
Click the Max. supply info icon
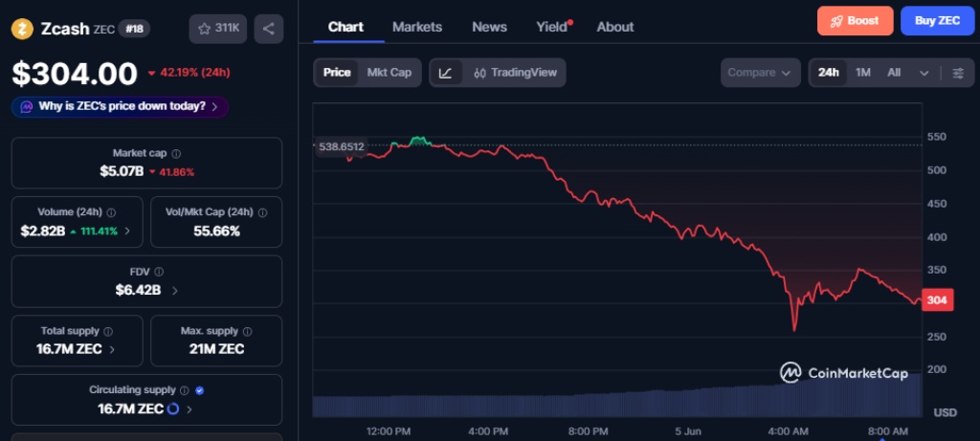(248, 331)
